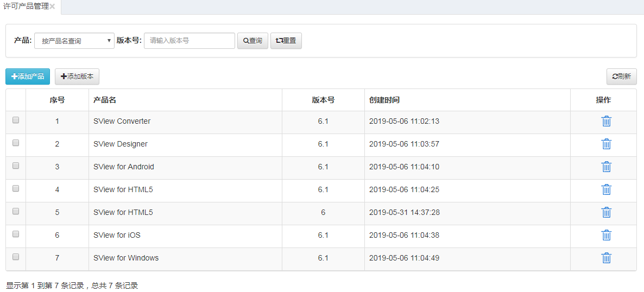
Task: Click timestamp 2019-05-06 11:04:10
Action: 405,167
